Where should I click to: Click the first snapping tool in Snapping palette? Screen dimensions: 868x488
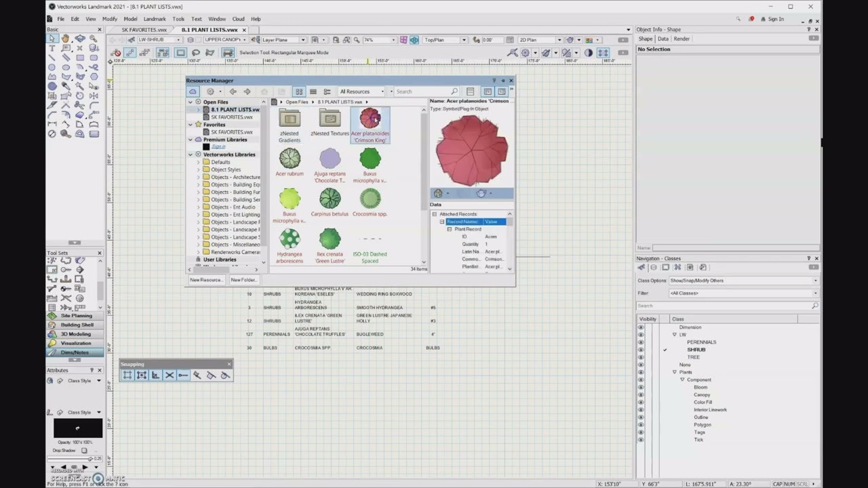tap(127, 375)
